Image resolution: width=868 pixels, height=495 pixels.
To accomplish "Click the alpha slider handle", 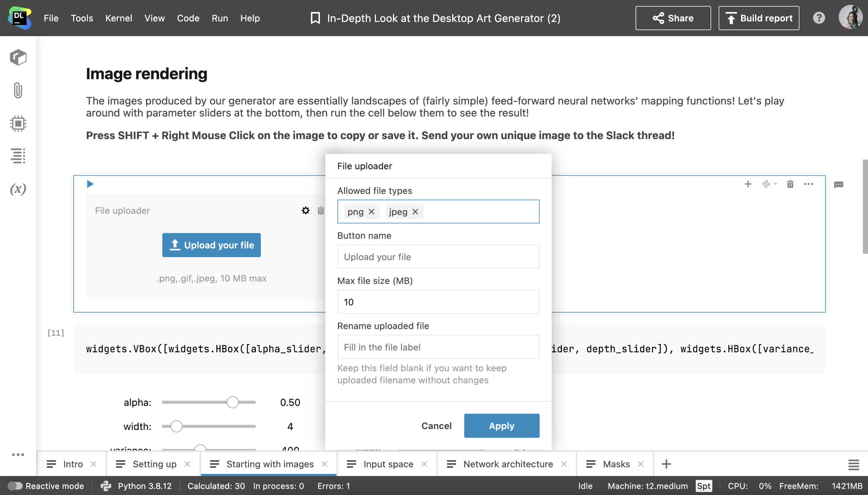I will (232, 402).
